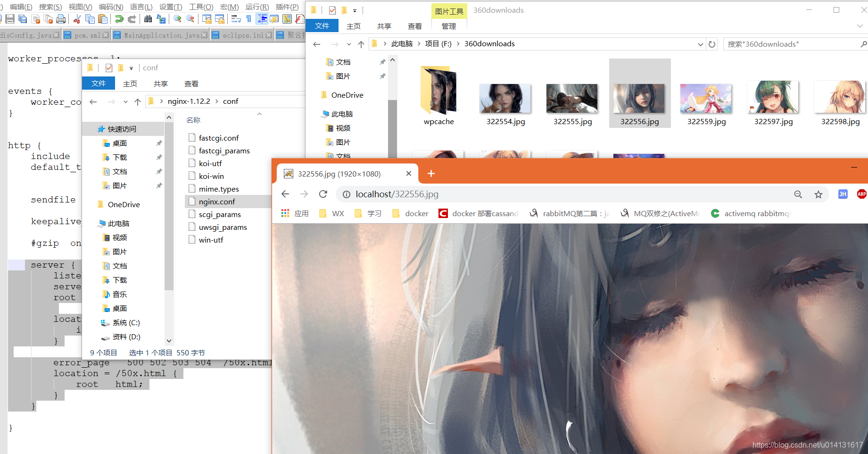The width and height of the screenshot is (868, 454).
Task: Select the 322559.jpg thumbnail
Action: click(706, 98)
